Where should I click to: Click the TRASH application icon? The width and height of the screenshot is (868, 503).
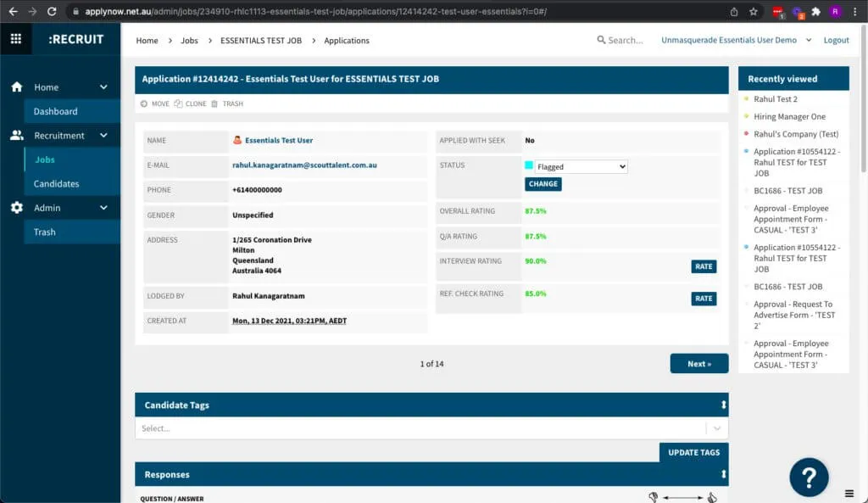point(214,103)
